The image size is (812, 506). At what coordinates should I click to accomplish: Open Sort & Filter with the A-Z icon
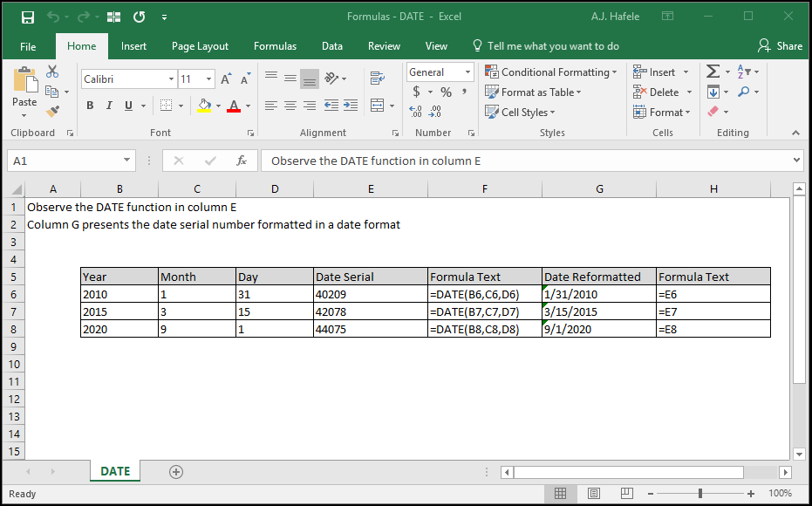pos(743,72)
